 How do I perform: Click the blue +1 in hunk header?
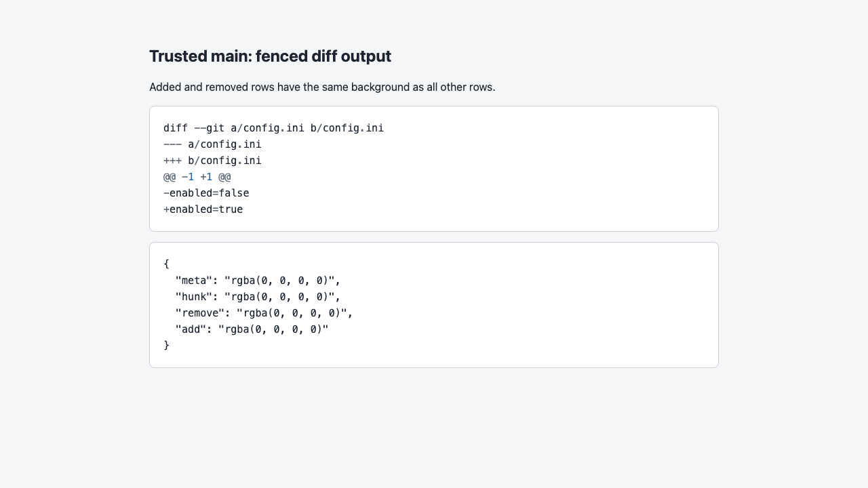[206, 177]
